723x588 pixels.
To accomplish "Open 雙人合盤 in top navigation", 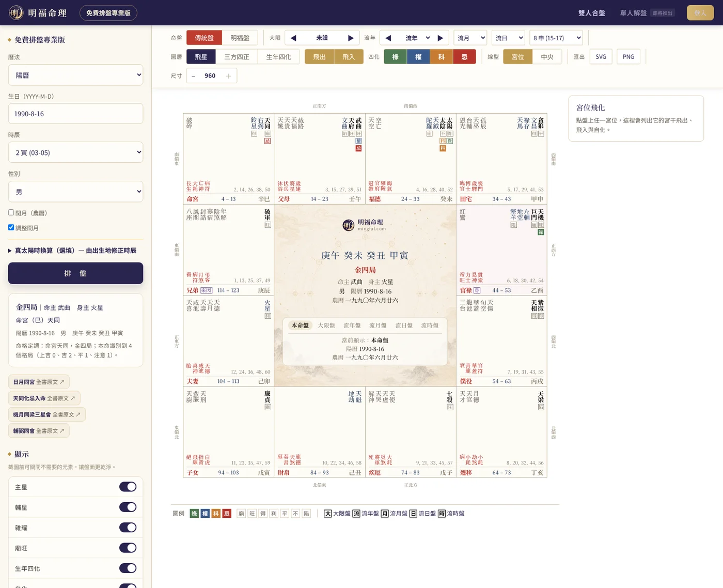I will [592, 13].
